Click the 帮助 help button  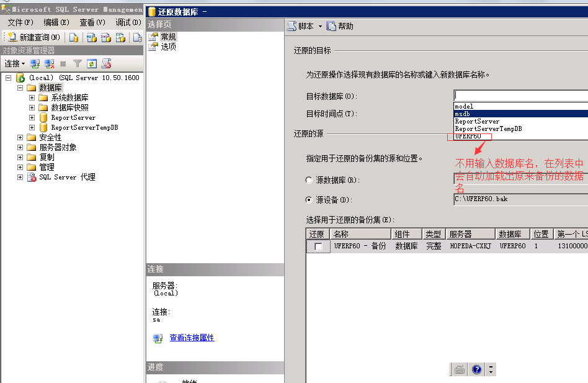point(340,26)
